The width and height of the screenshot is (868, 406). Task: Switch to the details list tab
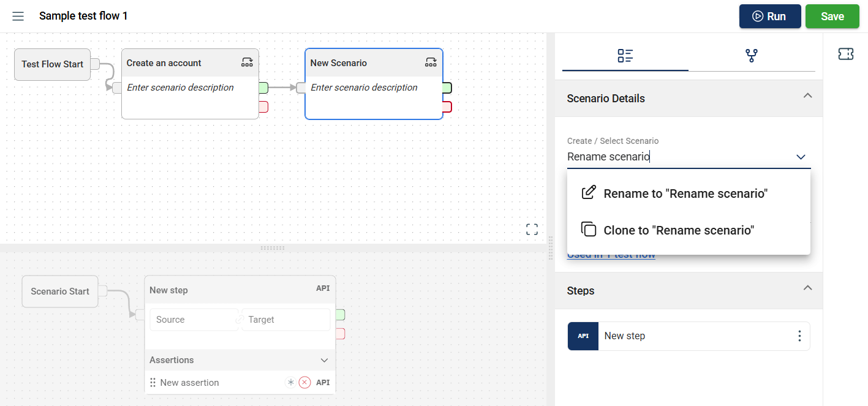(x=625, y=56)
